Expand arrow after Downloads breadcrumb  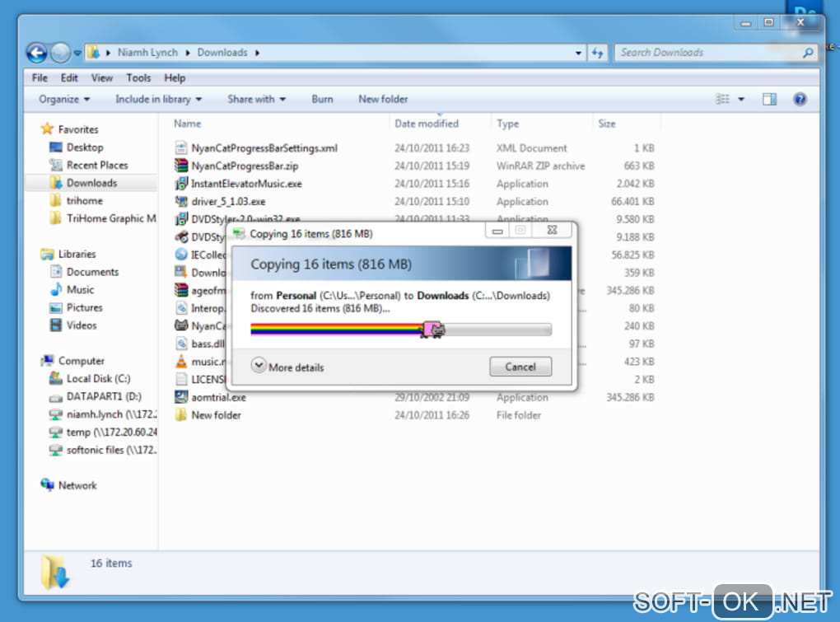click(257, 53)
